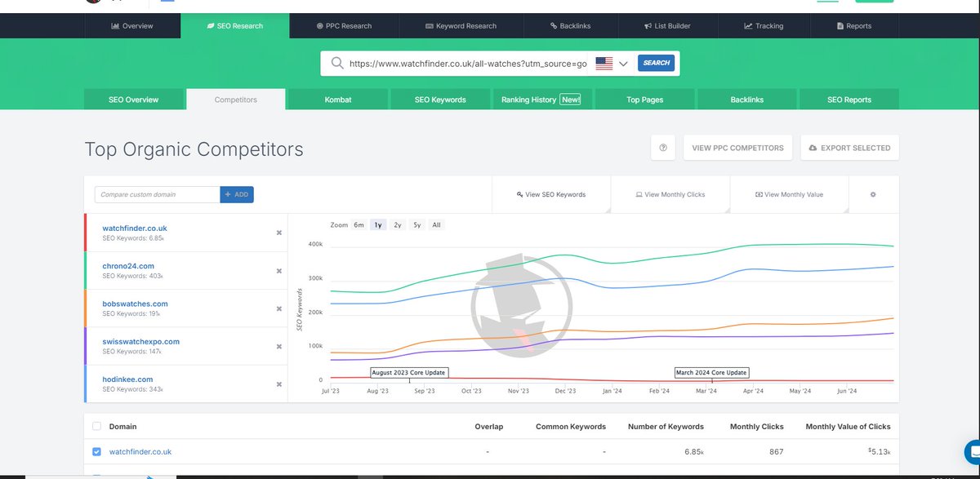The height and width of the screenshot is (479, 980).
Task: Click the SEARCH button
Action: click(656, 62)
